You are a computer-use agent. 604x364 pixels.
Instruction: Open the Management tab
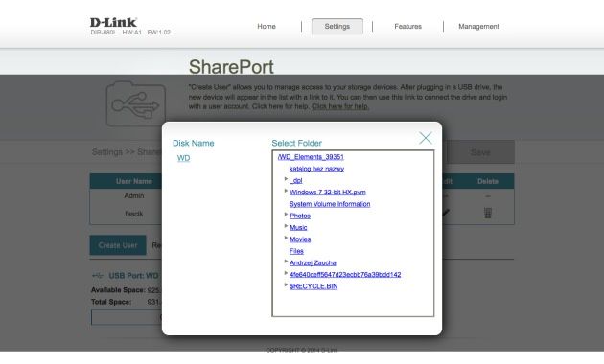pyautogui.click(x=478, y=27)
